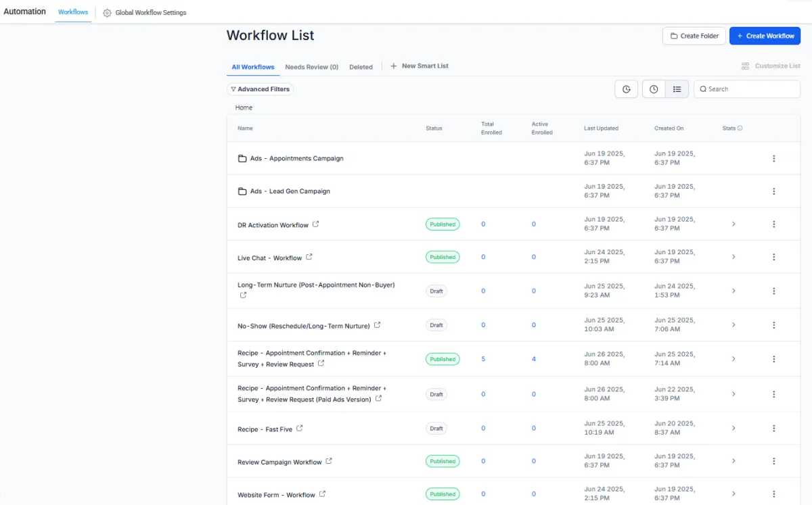This screenshot has height=505, width=812.
Task: Open three-dot menu for DR Activation Workflow
Action: click(774, 224)
